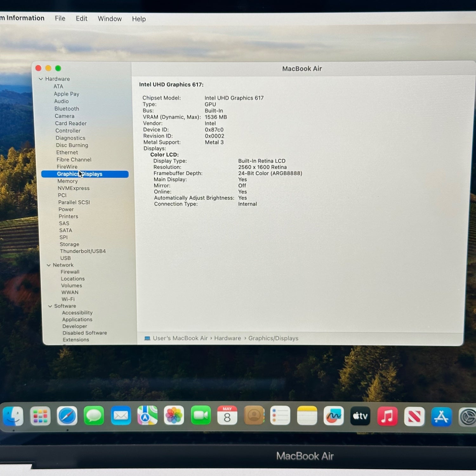Launch Safari from the Dock
The image size is (476, 476).
(67, 416)
